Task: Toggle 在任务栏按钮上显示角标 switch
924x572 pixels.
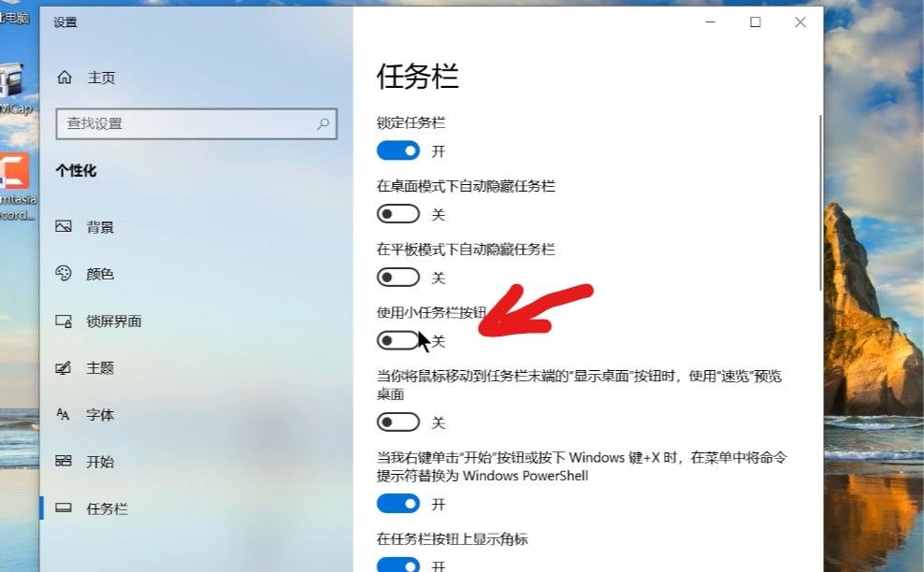Action: pos(398,565)
